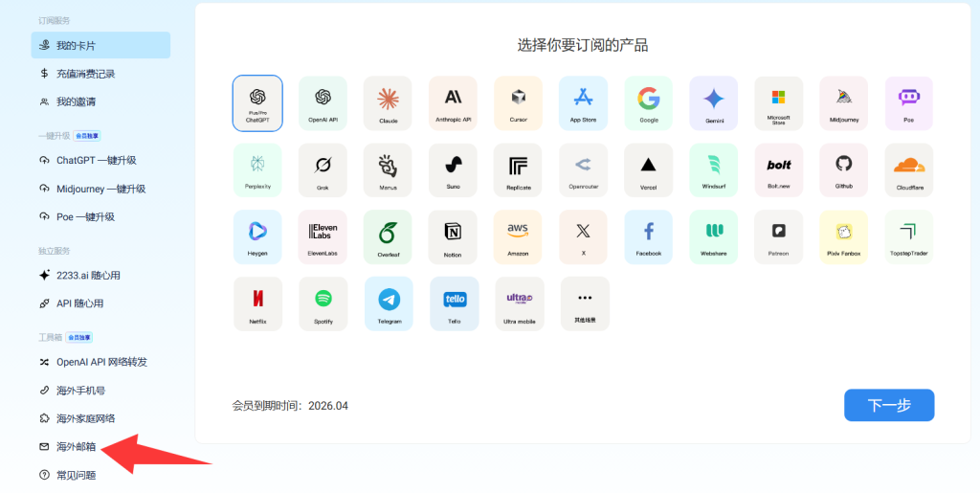Choose the OpenAI API product card

pyautogui.click(x=323, y=103)
